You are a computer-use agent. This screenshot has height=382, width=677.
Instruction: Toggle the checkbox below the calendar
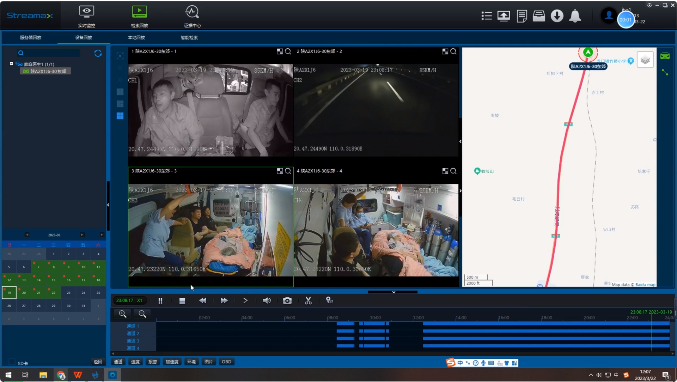point(12,362)
